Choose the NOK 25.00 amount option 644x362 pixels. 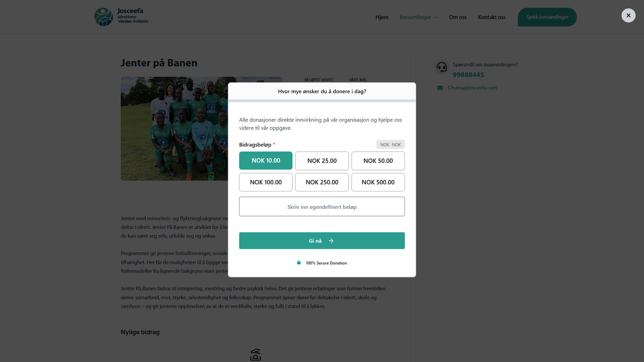[x=322, y=161]
